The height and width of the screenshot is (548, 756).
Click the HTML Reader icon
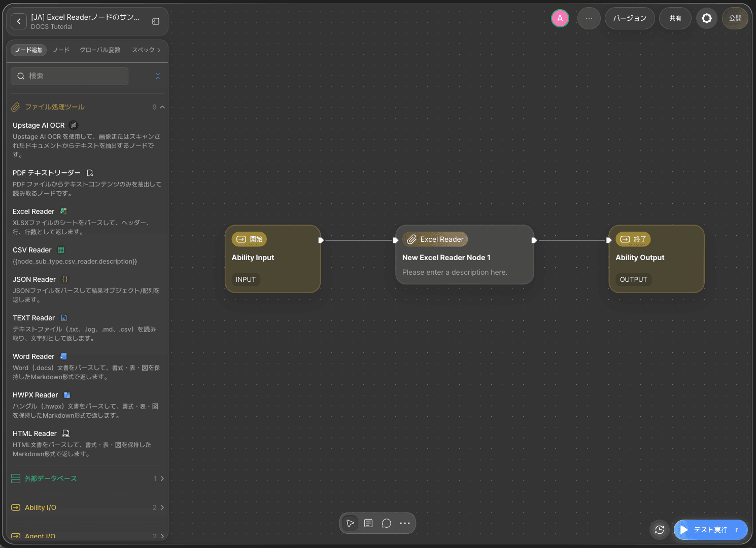[x=66, y=433]
